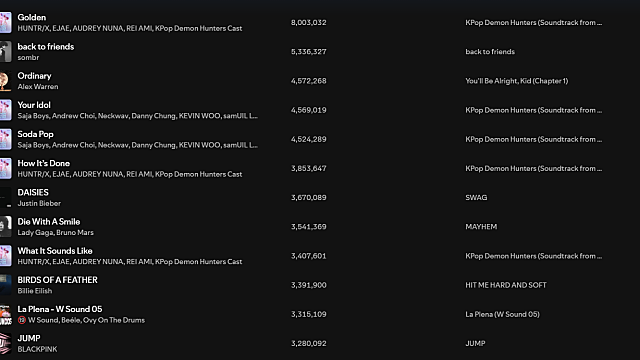Open artist W Sound in La Plena row

[43, 320]
